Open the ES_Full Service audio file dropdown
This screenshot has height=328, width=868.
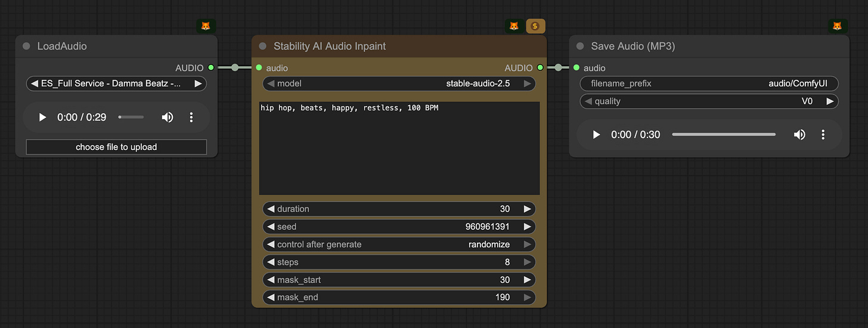click(116, 84)
